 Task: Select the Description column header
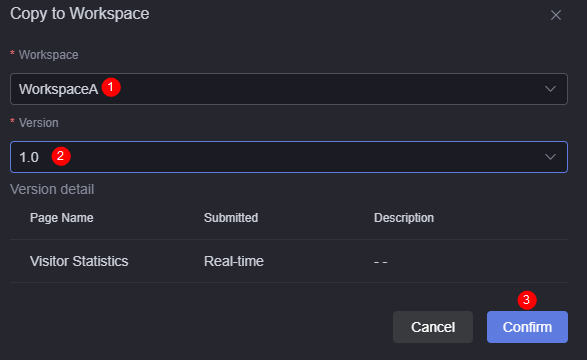click(x=404, y=218)
